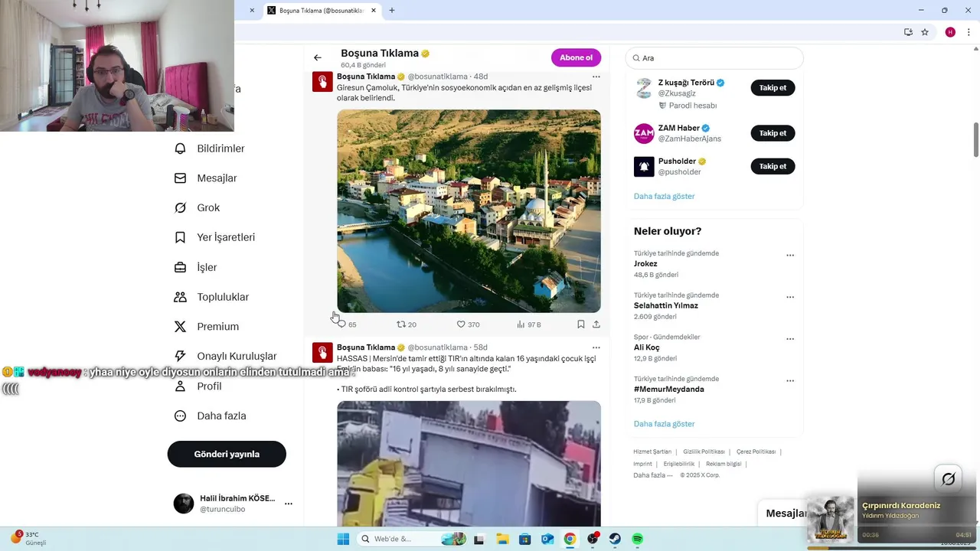This screenshot has height=551, width=980.
Task: Open the Grok icon in sidebar
Action: coord(180,207)
